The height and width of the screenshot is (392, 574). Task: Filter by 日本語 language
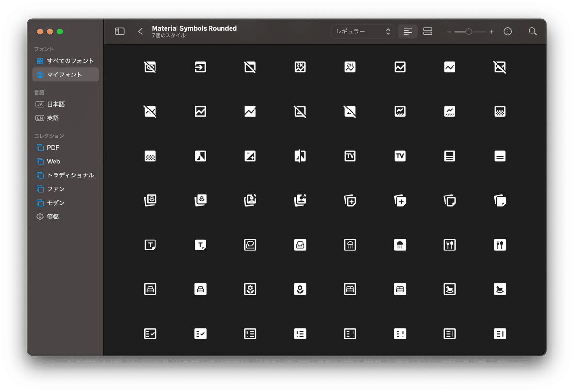coord(66,104)
